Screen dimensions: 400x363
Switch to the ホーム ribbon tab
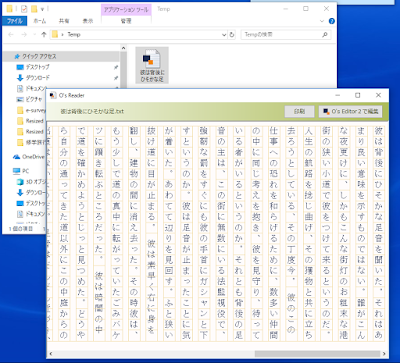(40, 21)
